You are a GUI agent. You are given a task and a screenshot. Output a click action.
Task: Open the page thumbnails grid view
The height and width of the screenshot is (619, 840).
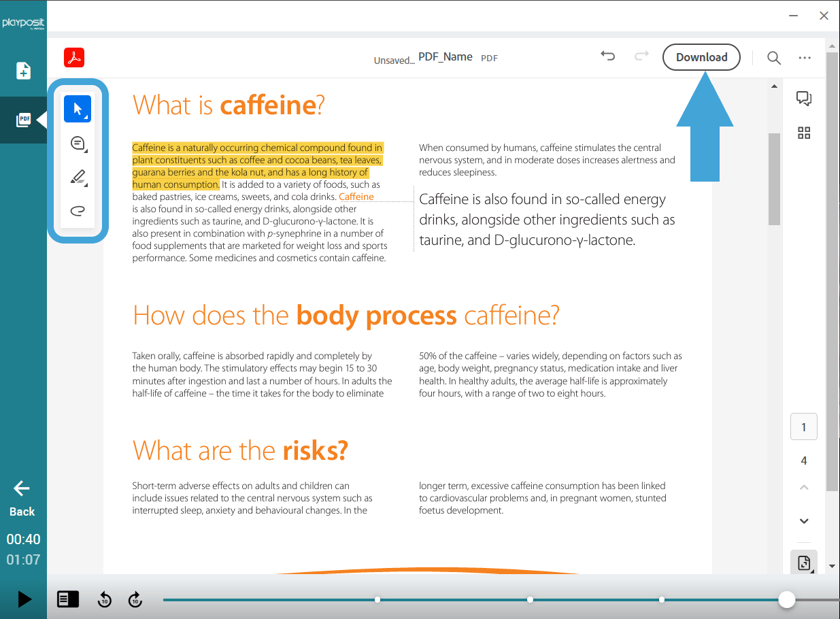tap(804, 133)
